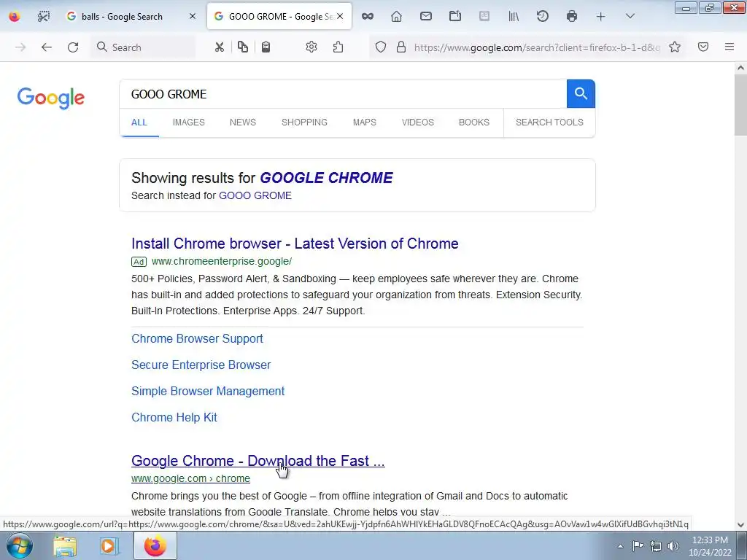Go to the home page via the house icon
747x560 pixels.
[x=396, y=17]
